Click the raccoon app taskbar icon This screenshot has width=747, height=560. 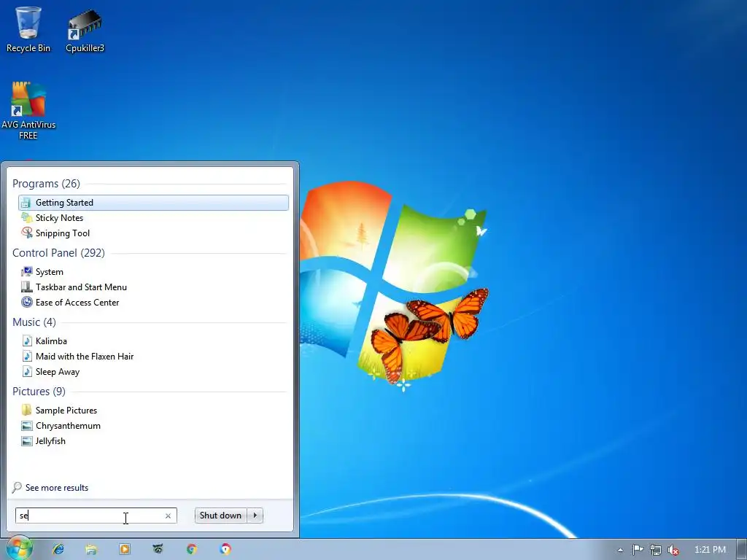(x=158, y=549)
